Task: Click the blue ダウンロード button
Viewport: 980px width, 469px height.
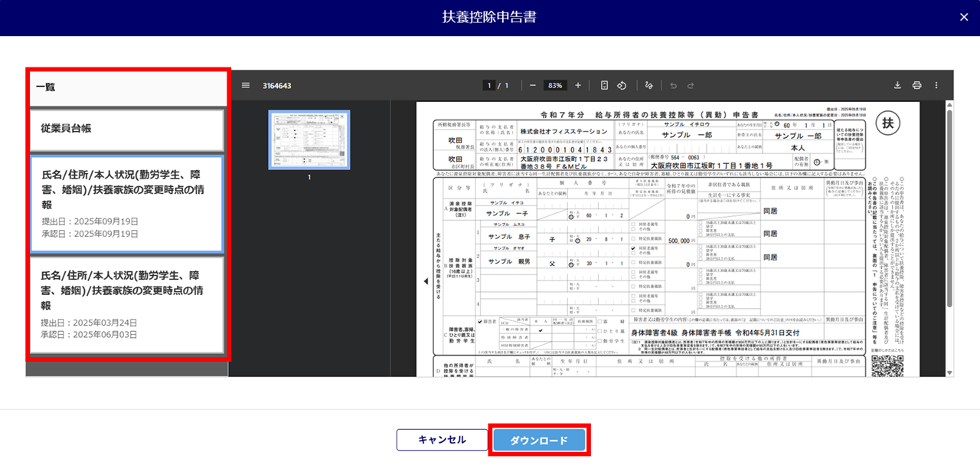Action: [539, 441]
